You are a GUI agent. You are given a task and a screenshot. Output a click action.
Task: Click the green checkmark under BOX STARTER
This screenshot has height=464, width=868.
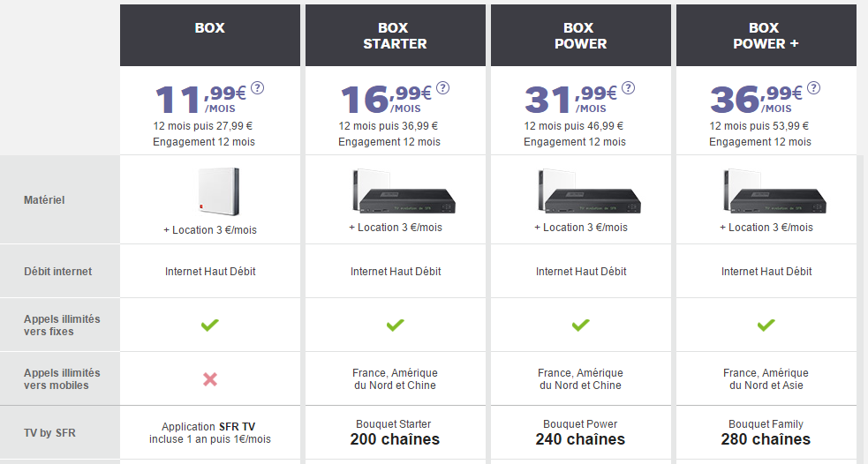tap(396, 326)
